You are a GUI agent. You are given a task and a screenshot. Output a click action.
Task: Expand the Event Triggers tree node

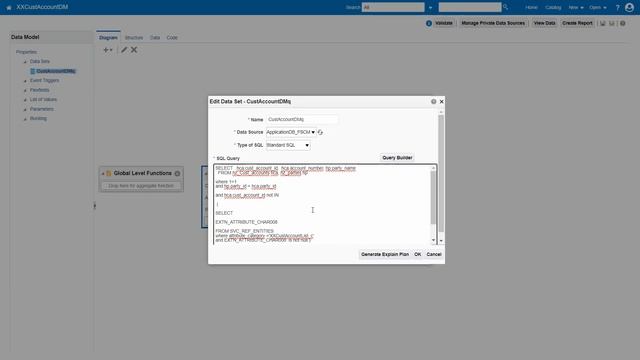[25, 81]
